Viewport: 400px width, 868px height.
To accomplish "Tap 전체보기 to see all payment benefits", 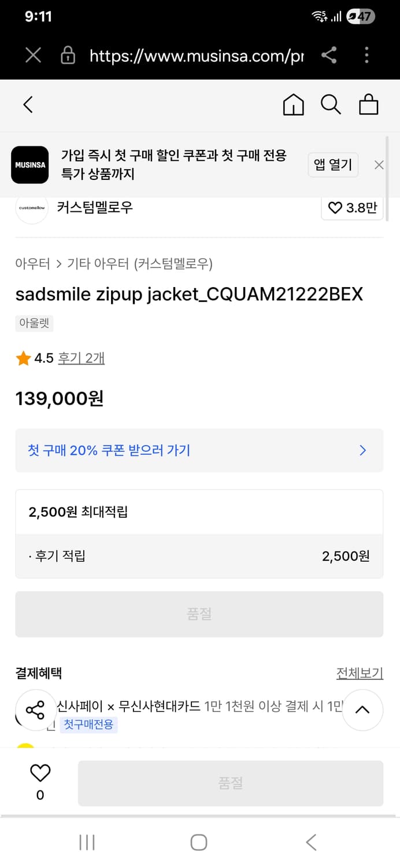I will [x=360, y=673].
